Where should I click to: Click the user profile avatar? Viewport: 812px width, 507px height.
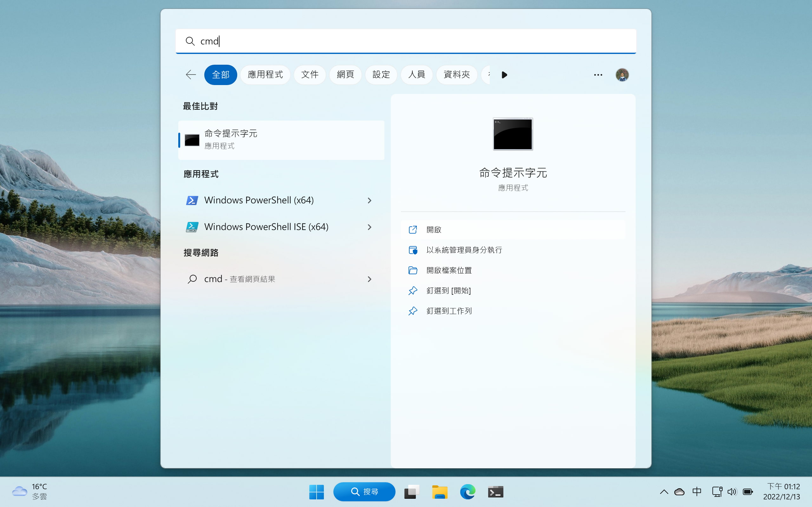(622, 75)
